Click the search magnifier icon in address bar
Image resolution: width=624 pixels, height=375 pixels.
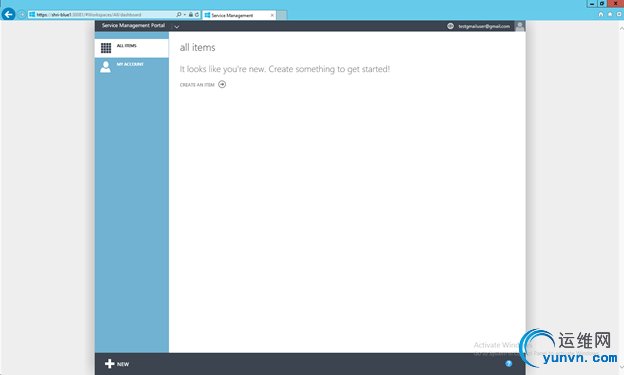click(x=179, y=15)
